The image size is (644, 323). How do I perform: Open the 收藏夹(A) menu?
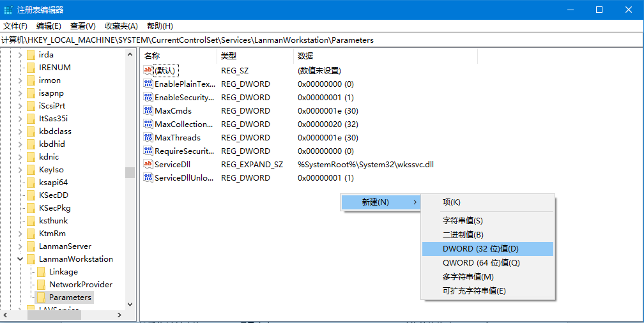click(121, 26)
